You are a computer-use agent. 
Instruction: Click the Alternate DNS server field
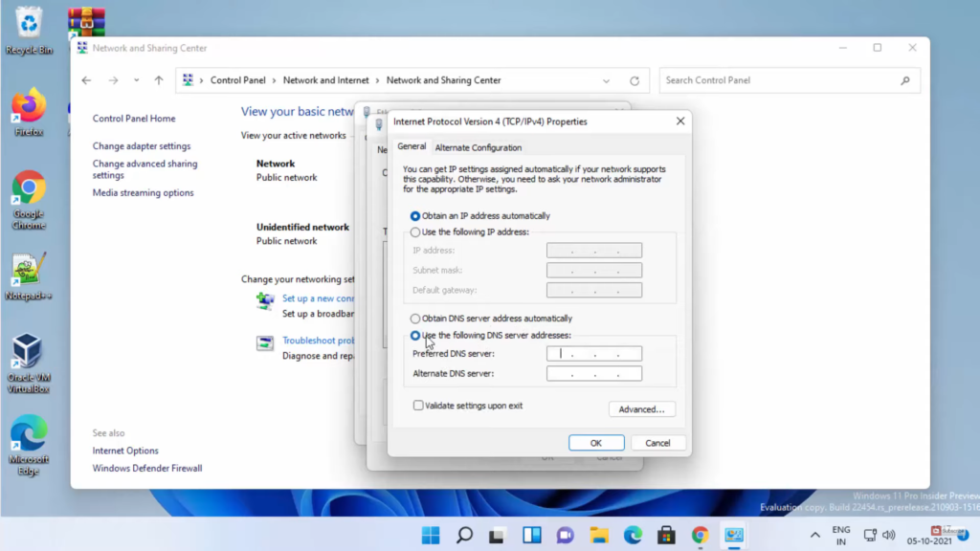593,374
